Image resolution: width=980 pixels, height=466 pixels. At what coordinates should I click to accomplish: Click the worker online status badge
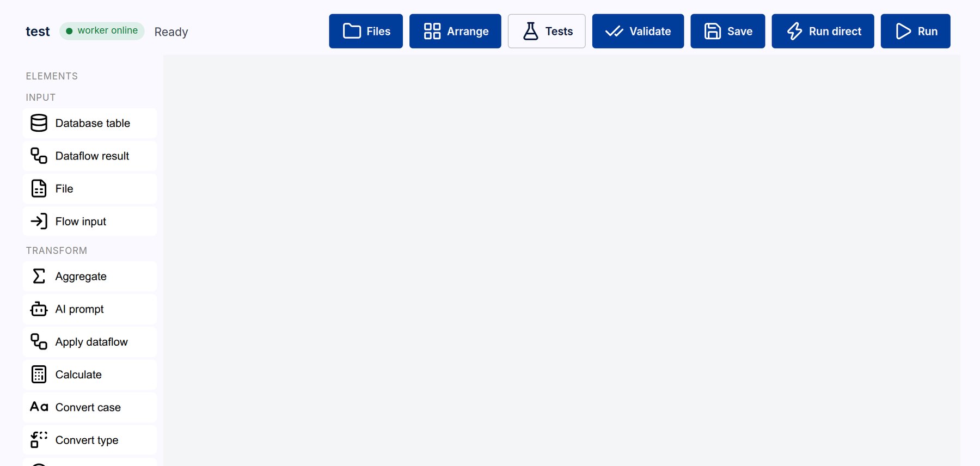coord(102,31)
